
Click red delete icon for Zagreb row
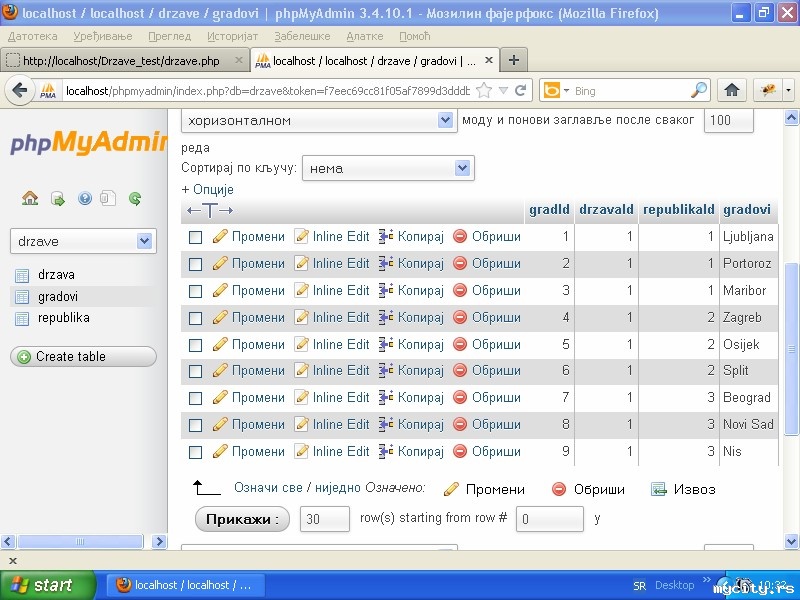pos(460,317)
